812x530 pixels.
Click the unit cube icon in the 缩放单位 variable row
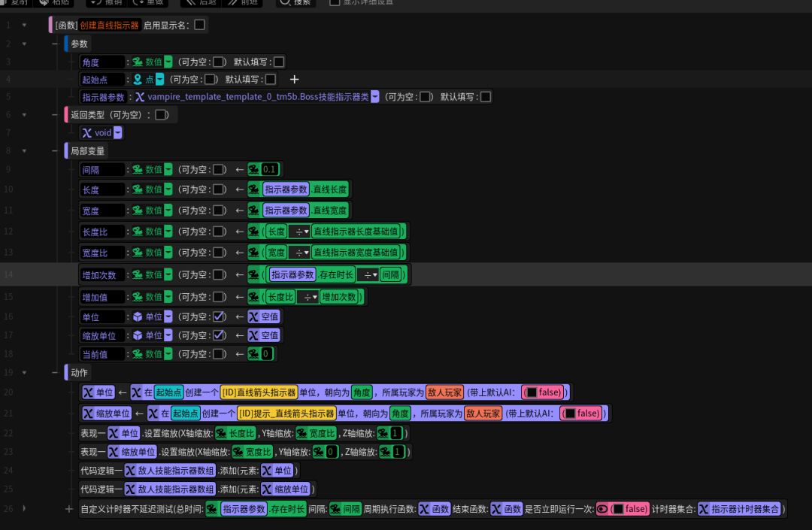(x=138, y=335)
